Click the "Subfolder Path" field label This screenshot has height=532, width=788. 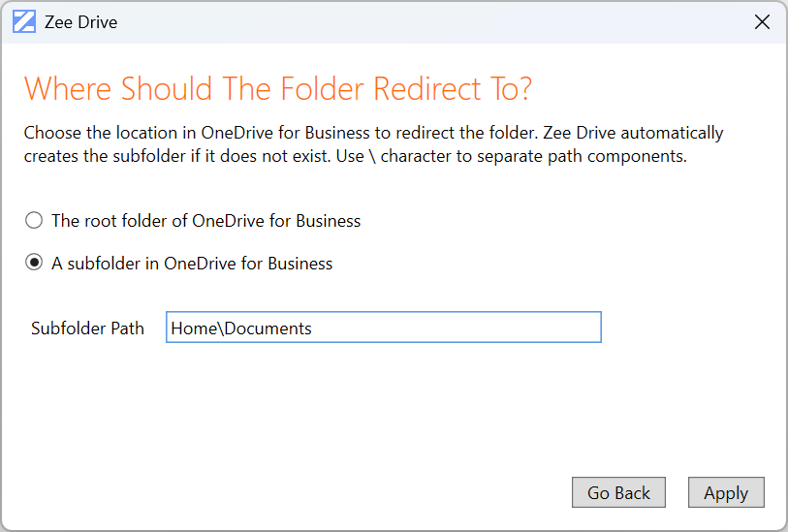(87, 329)
